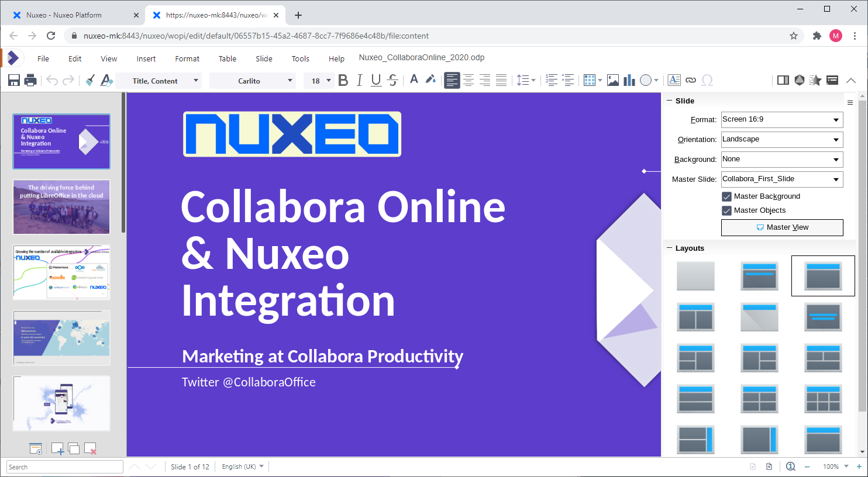This screenshot has height=477, width=868.
Task: Open the Orientation Landscape dropdown
Action: [782, 139]
